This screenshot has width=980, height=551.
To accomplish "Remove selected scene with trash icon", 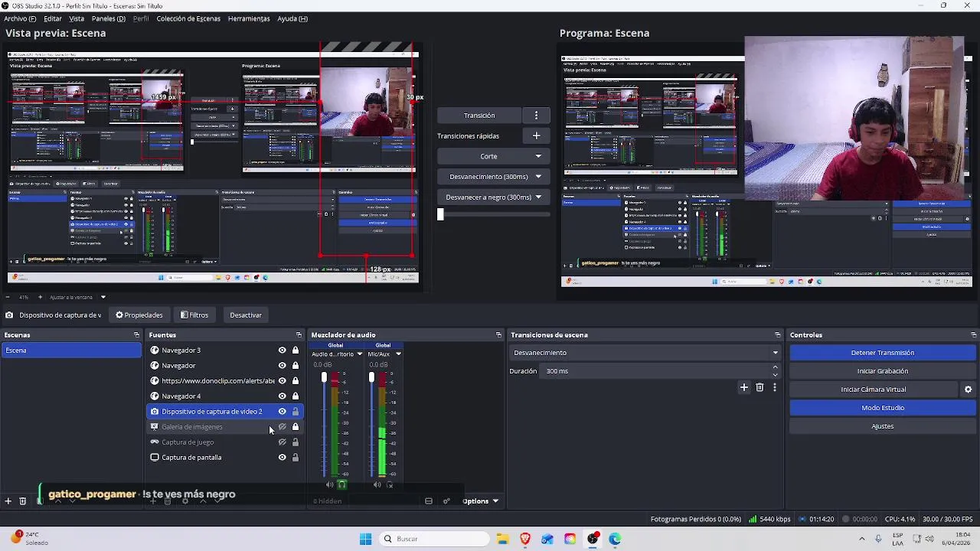I will pos(22,501).
